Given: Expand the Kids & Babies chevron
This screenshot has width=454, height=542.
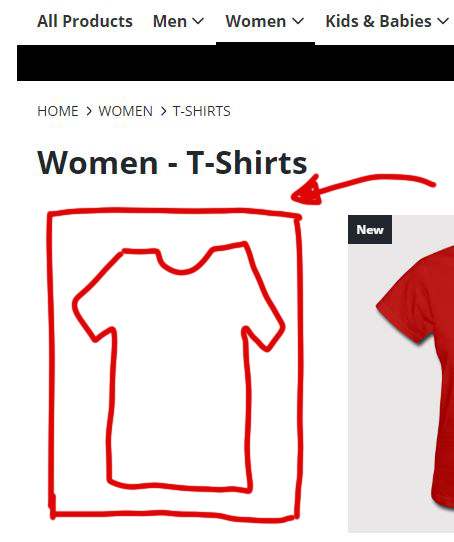Looking at the screenshot, I should [x=443, y=21].
